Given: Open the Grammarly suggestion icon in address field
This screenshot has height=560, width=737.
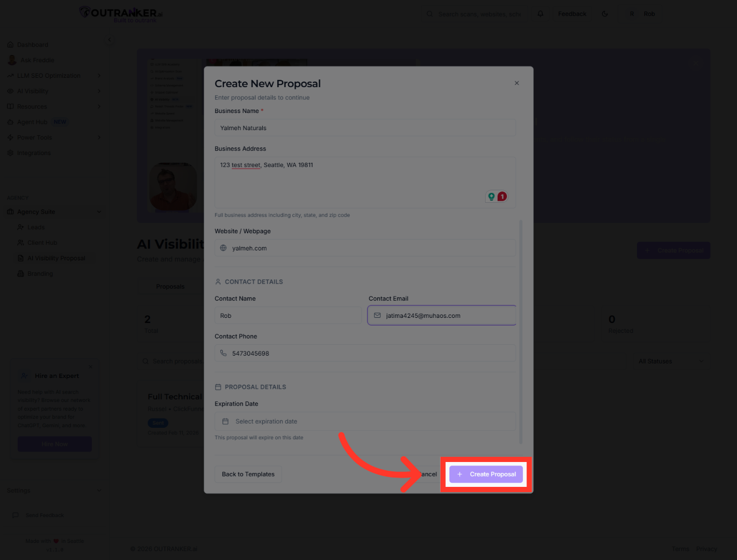Looking at the screenshot, I should click(491, 197).
